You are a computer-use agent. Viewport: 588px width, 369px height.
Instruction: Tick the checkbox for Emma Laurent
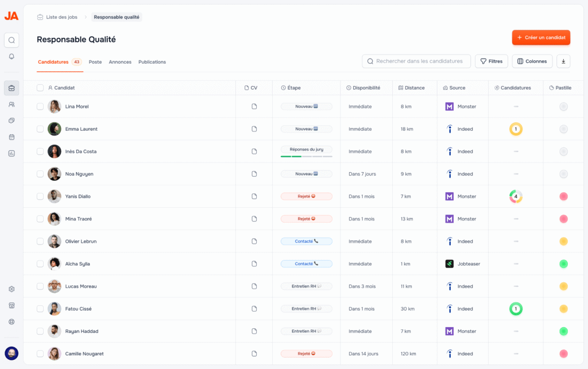pyautogui.click(x=40, y=129)
